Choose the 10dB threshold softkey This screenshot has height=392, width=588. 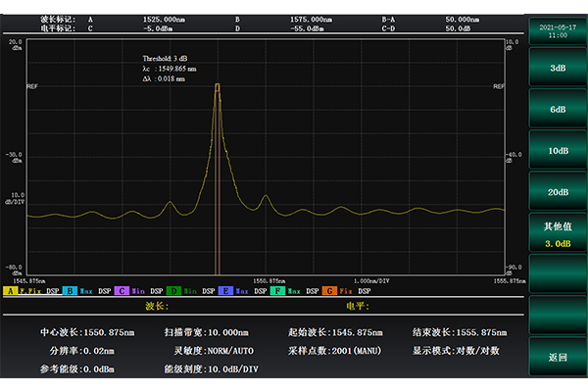(558, 151)
